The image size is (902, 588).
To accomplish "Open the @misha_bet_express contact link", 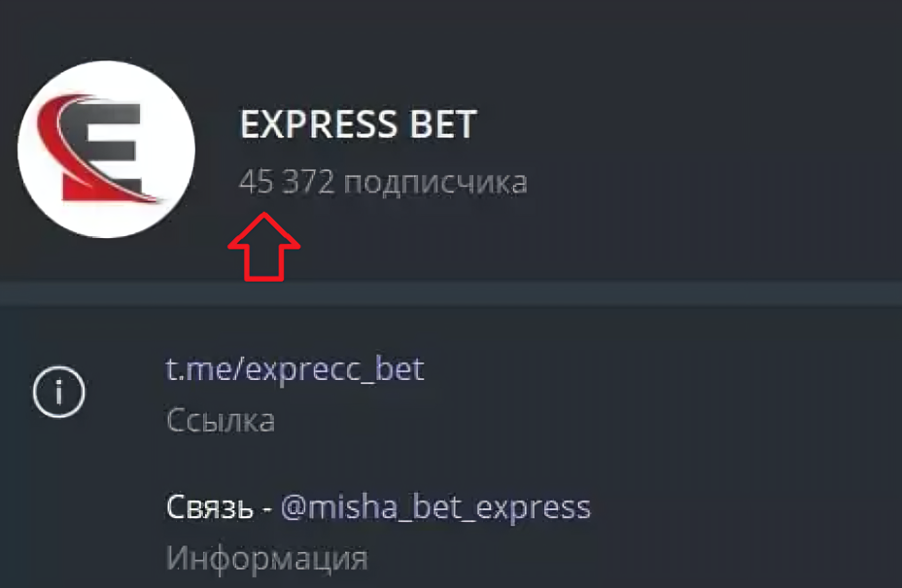I will 434,506.
